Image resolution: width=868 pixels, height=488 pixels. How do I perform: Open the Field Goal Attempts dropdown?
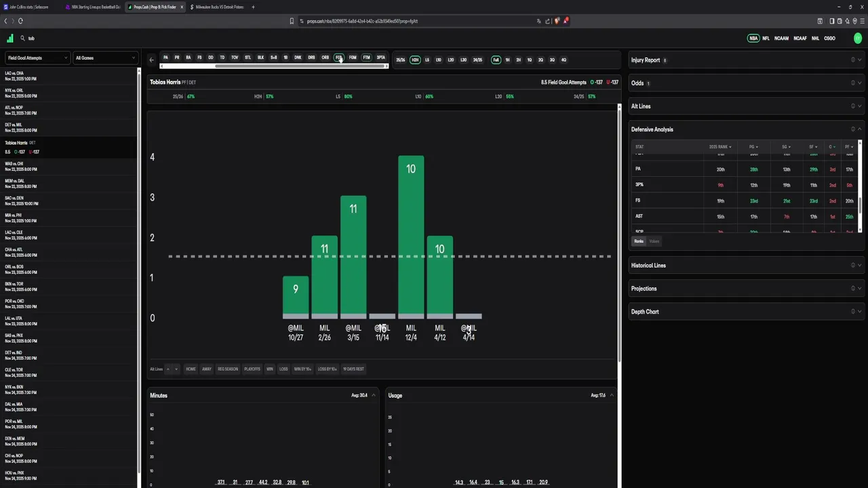37,58
